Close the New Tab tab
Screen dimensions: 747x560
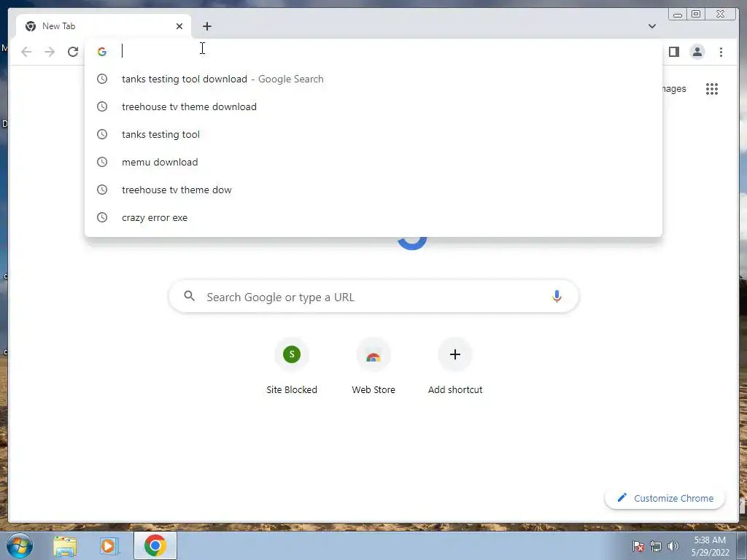click(x=179, y=26)
